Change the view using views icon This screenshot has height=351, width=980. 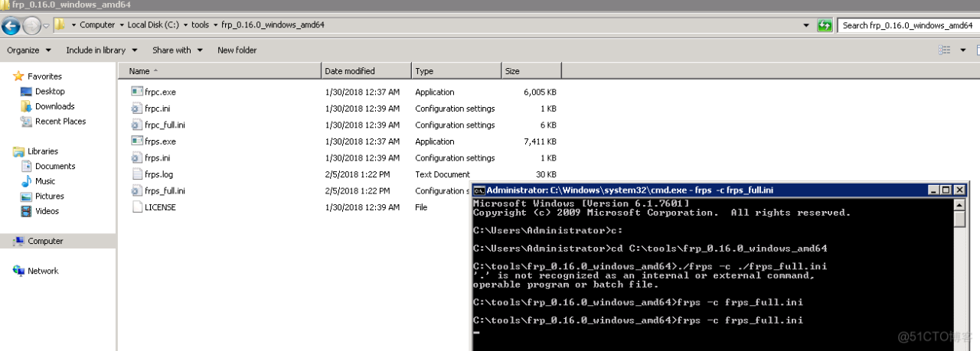[x=944, y=50]
